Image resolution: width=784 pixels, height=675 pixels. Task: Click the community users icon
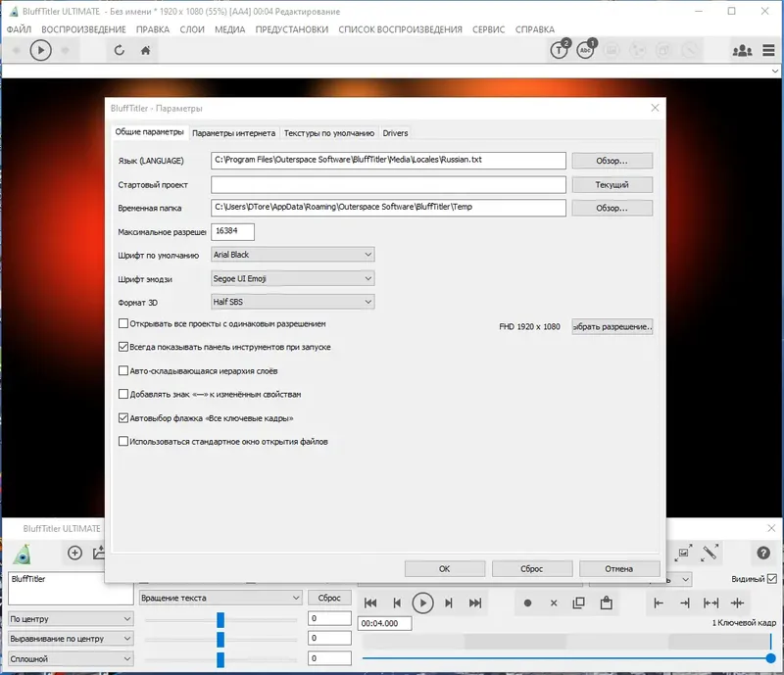click(742, 51)
